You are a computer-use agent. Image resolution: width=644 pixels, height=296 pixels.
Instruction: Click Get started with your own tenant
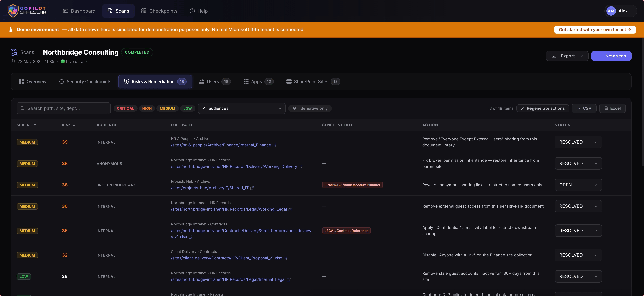pos(595,30)
